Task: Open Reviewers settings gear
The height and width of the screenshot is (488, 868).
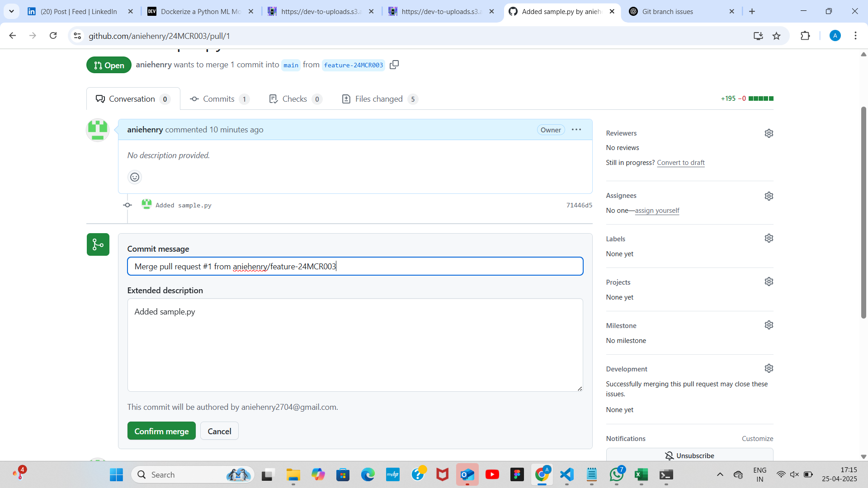Action: pyautogui.click(x=769, y=133)
